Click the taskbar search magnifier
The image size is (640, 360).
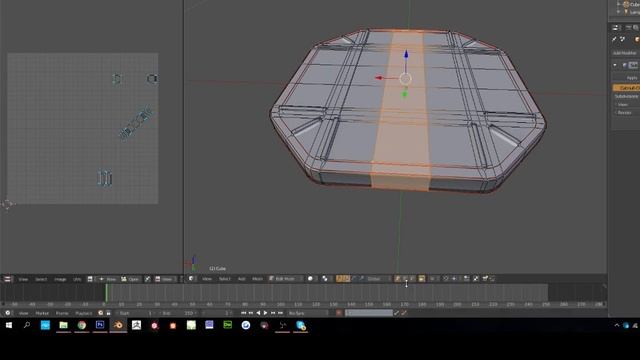27,325
